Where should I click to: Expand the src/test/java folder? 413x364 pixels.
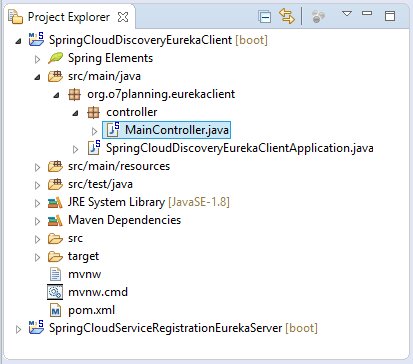pos(37,185)
